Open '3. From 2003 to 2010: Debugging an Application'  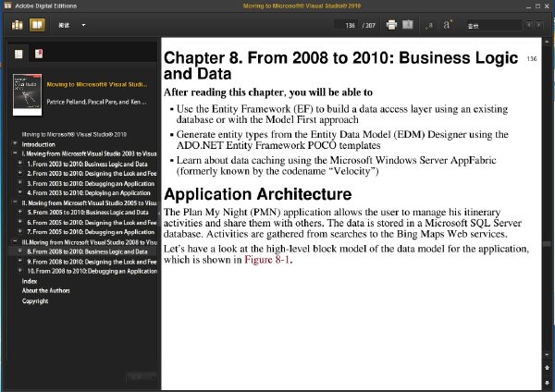91,183
